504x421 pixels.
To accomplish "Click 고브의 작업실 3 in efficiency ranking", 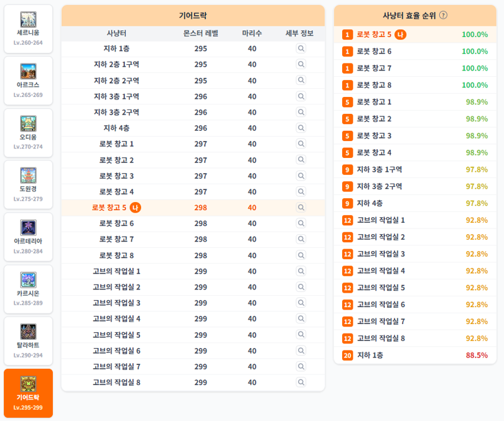I will pos(415,254).
